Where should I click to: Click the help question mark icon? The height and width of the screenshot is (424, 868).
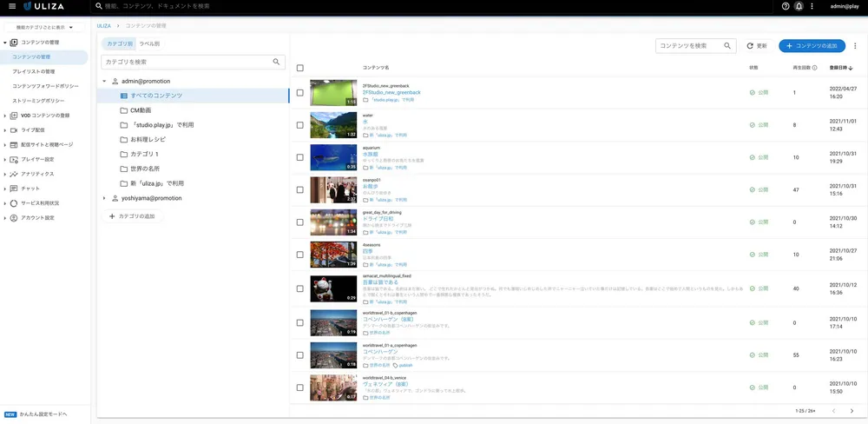click(786, 6)
